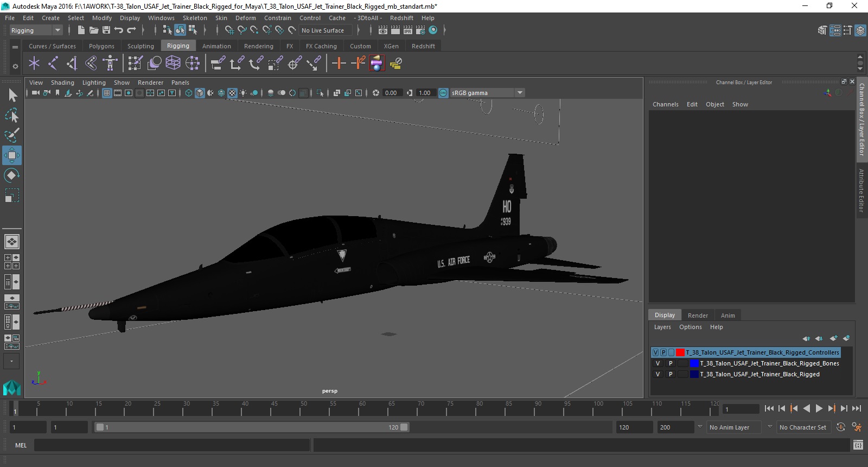Click the IPR render icon
Viewport: 868px width, 467px height.
(x=408, y=30)
